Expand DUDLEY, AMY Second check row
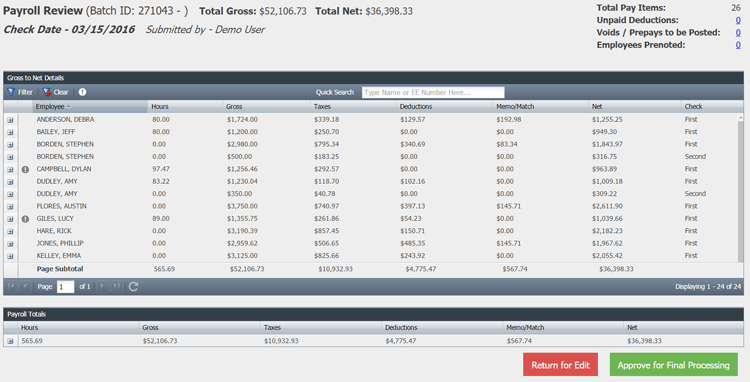750x382 pixels. click(x=10, y=195)
